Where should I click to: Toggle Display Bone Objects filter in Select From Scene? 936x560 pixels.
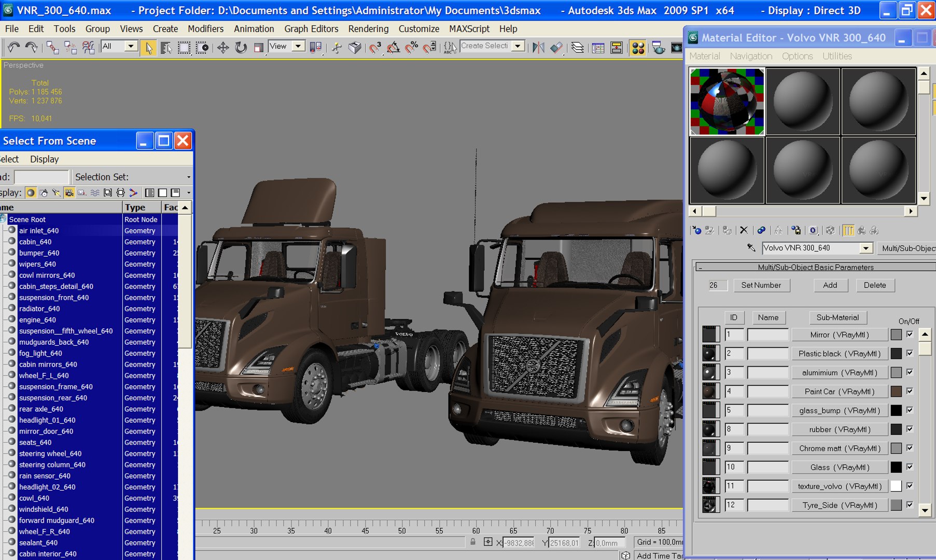point(133,193)
